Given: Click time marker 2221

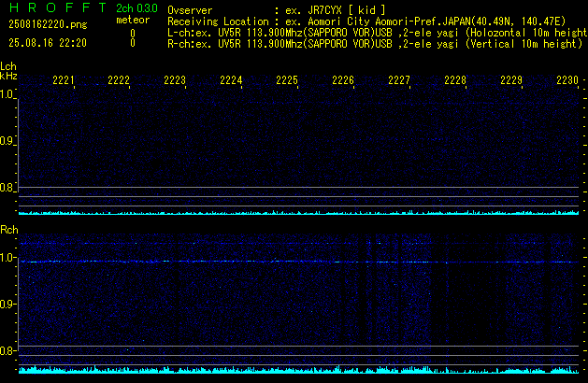Looking at the screenshot, I should [x=64, y=80].
